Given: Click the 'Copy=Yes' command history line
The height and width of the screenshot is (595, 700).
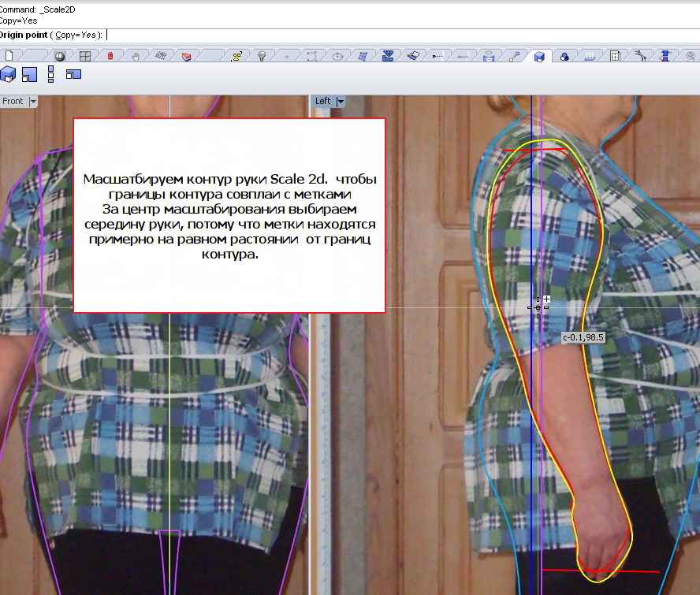Looking at the screenshot, I should [x=18, y=20].
